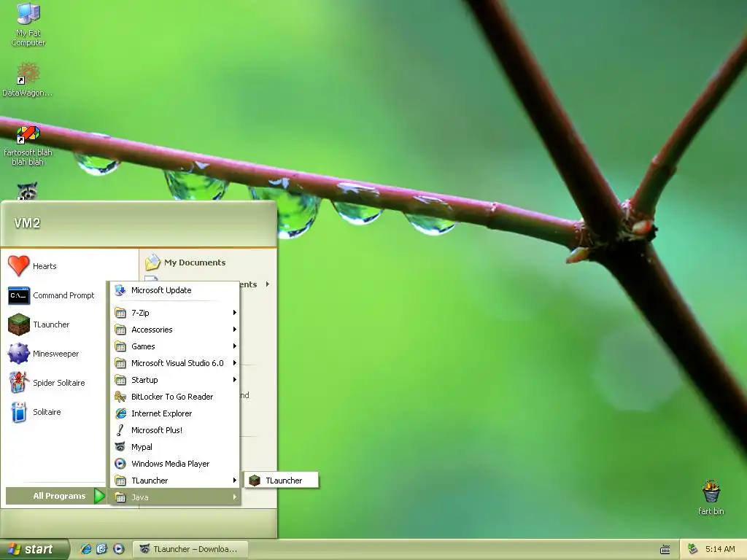The width and height of the screenshot is (747, 560).
Task: Click the Hearts heart icon in Start menu
Action: [18, 265]
